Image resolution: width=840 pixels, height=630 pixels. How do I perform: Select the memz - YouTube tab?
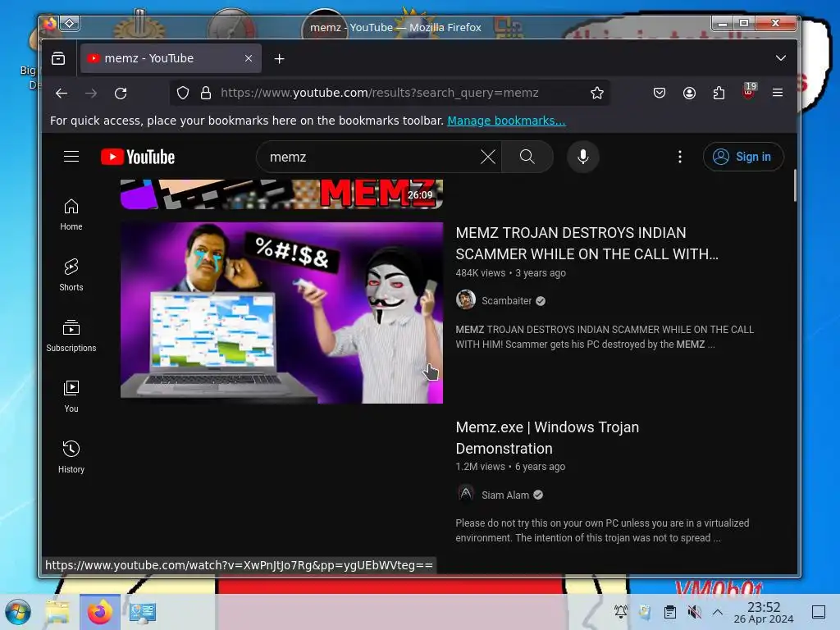[x=171, y=58]
